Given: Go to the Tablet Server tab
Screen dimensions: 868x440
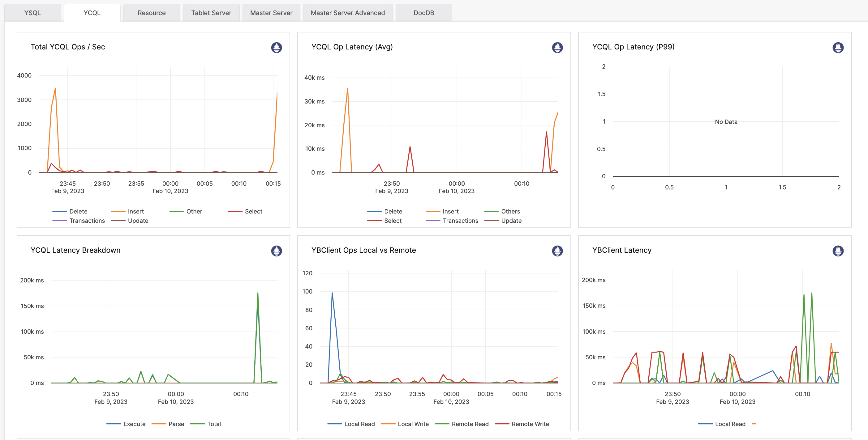Looking at the screenshot, I should [211, 13].
